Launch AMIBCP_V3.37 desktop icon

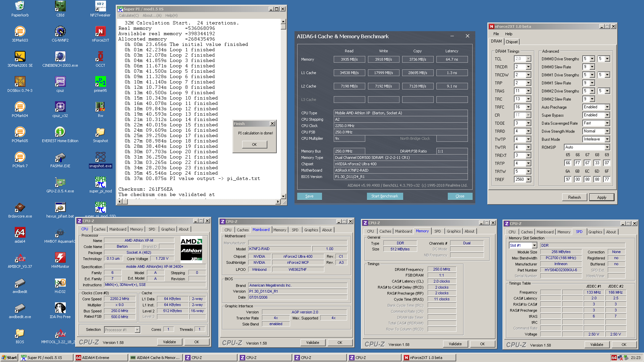point(20,260)
